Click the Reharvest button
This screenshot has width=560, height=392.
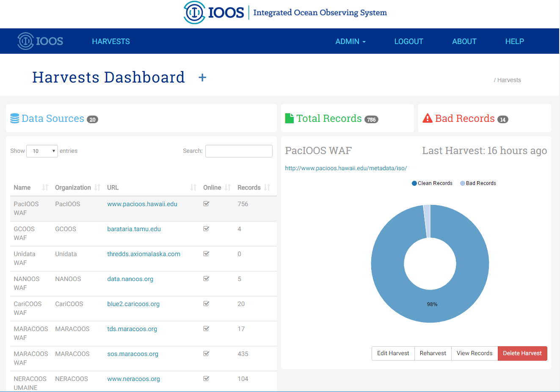tap(433, 353)
